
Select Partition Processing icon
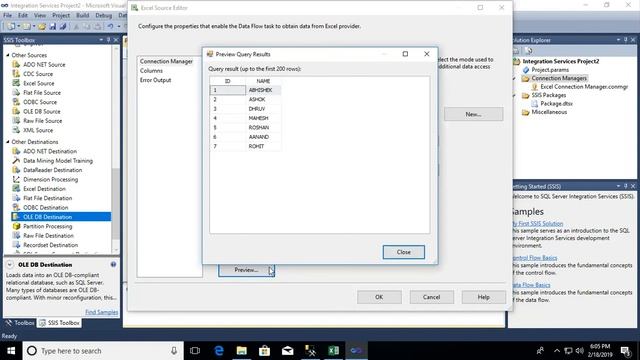pos(16,226)
